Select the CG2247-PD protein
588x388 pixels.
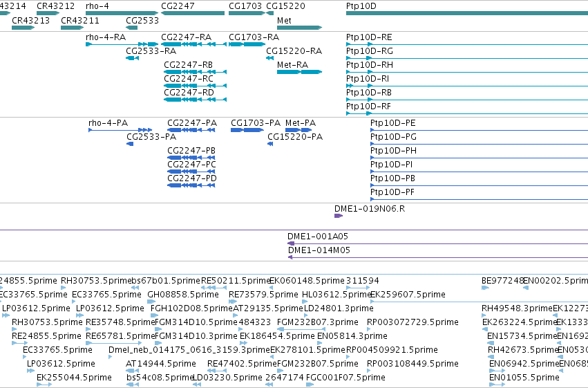pyautogui.click(x=191, y=185)
